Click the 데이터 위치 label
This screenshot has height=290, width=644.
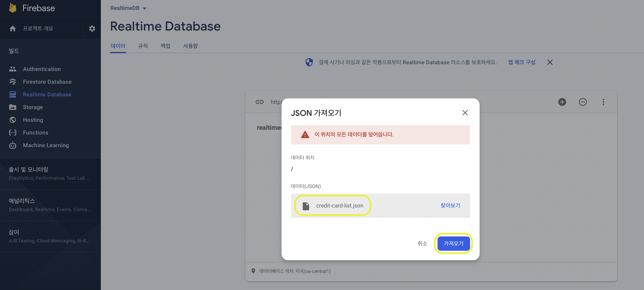click(x=303, y=157)
